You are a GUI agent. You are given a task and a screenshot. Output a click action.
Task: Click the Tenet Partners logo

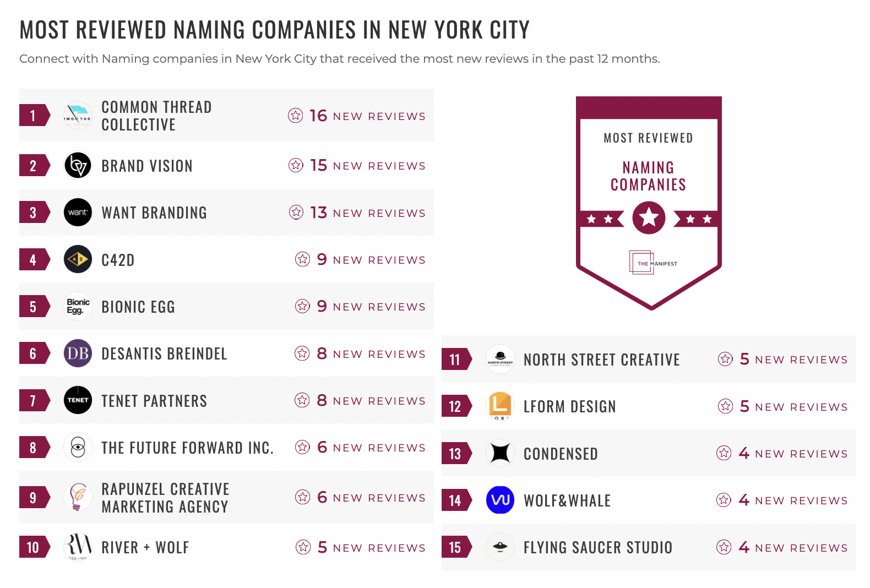click(x=78, y=400)
